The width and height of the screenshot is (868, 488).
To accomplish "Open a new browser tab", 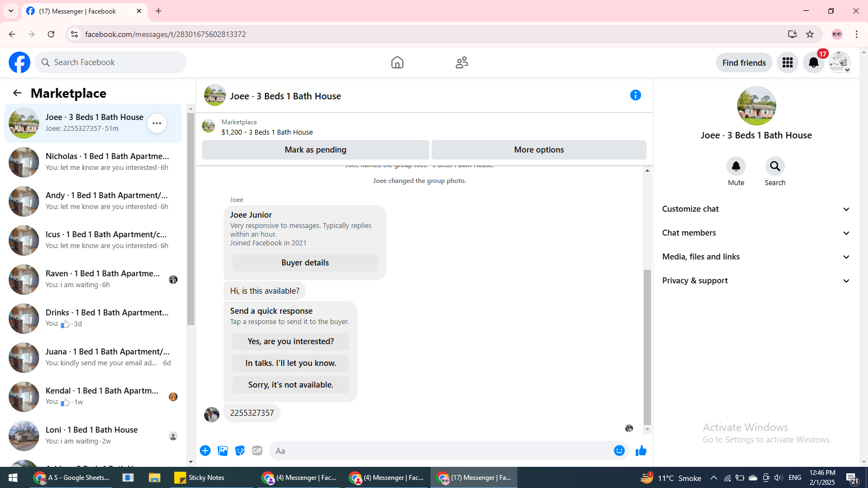I will [x=159, y=11].
